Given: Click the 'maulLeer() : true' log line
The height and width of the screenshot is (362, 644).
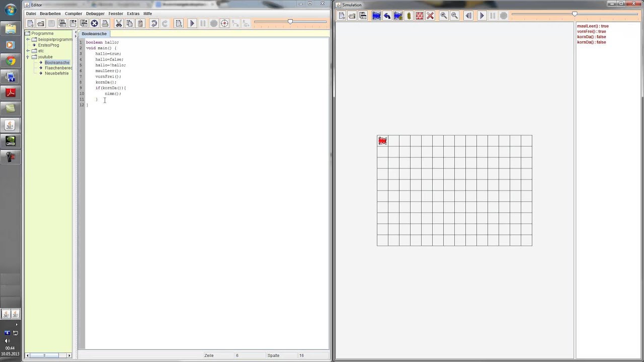Looking at the screenshot, I should coord(593,26).
